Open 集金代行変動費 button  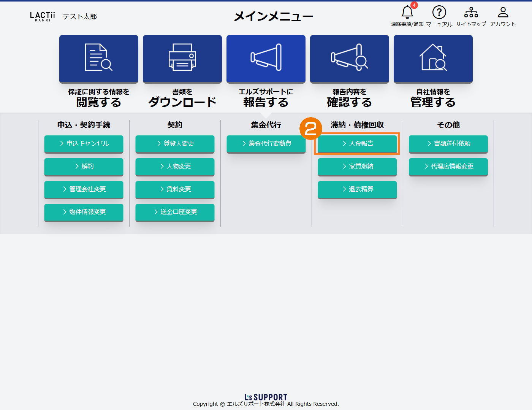(x=266, y=144)
